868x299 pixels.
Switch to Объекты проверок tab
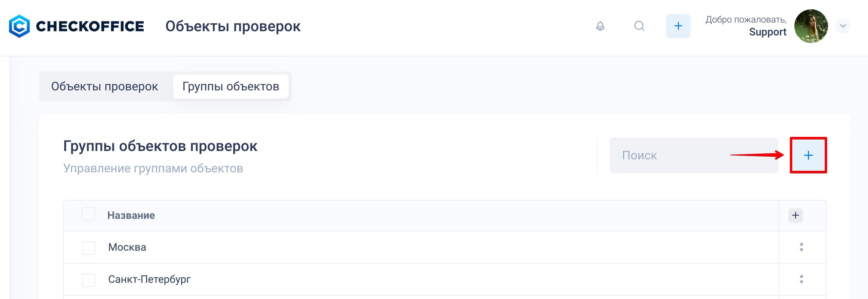105,86
